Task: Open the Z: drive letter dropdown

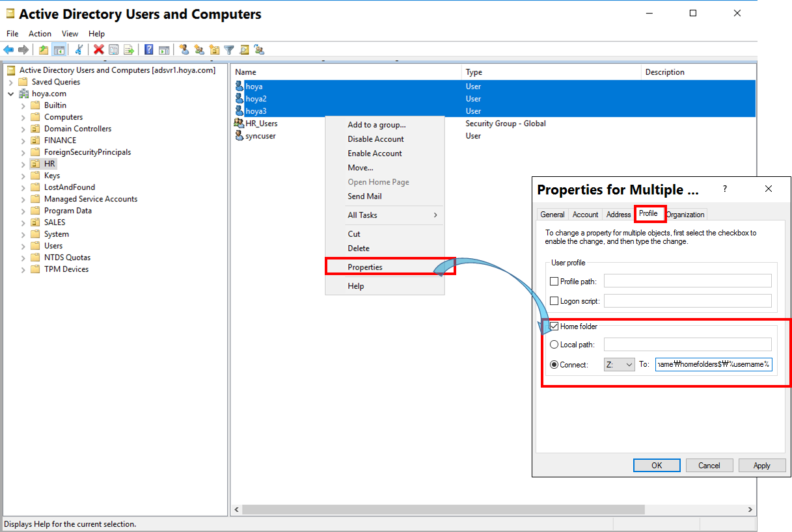Action: [x=619, y=365]
